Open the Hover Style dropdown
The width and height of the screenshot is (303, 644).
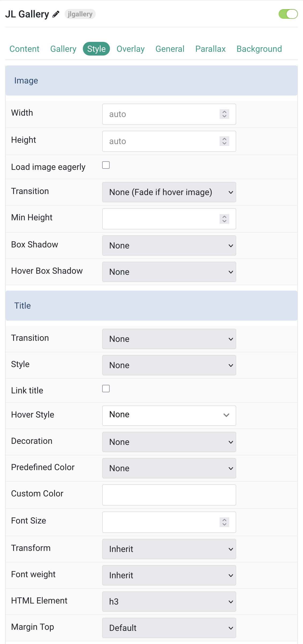[169, 415]
